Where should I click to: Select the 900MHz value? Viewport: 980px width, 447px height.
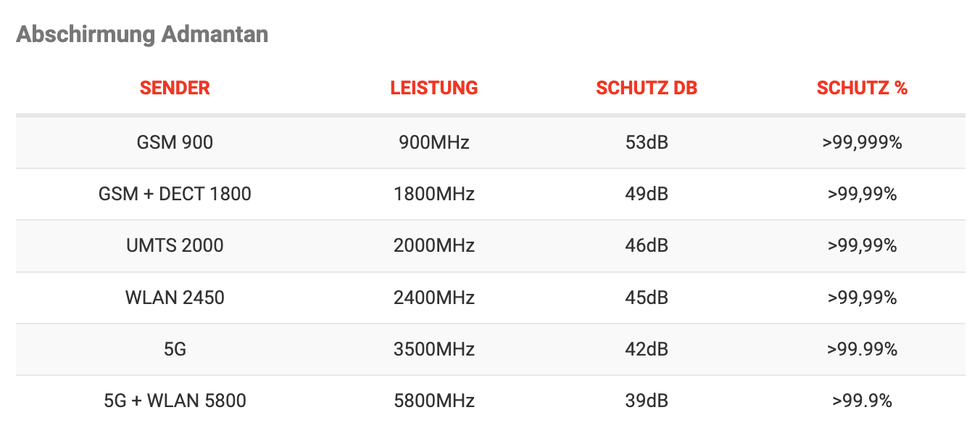click(434, 142)
